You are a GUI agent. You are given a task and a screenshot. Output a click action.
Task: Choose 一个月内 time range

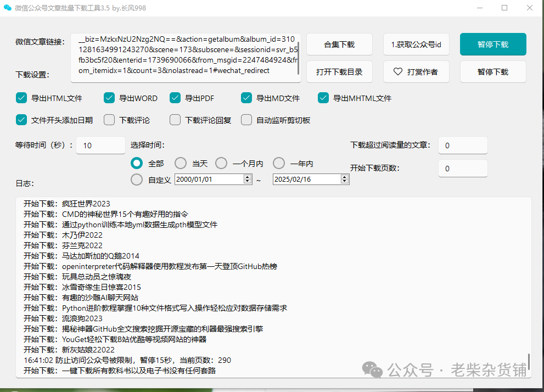point(221,163)
